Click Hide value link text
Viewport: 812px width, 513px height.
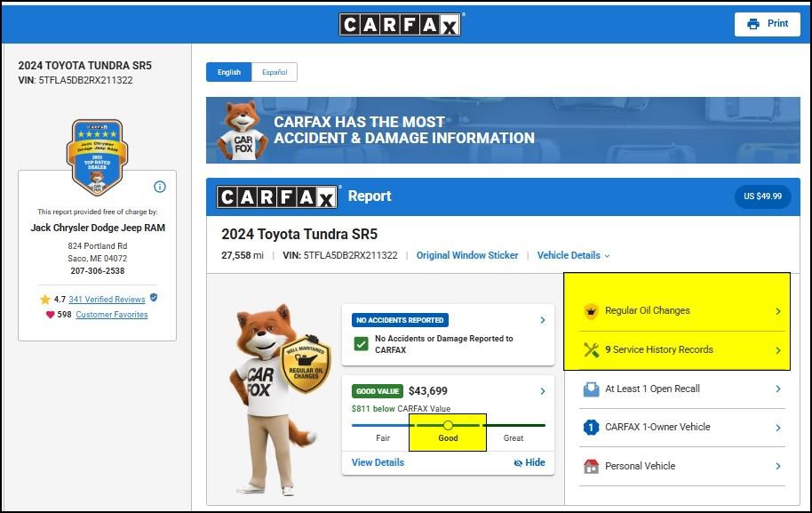pyautogui.click(x=535, y=462)
